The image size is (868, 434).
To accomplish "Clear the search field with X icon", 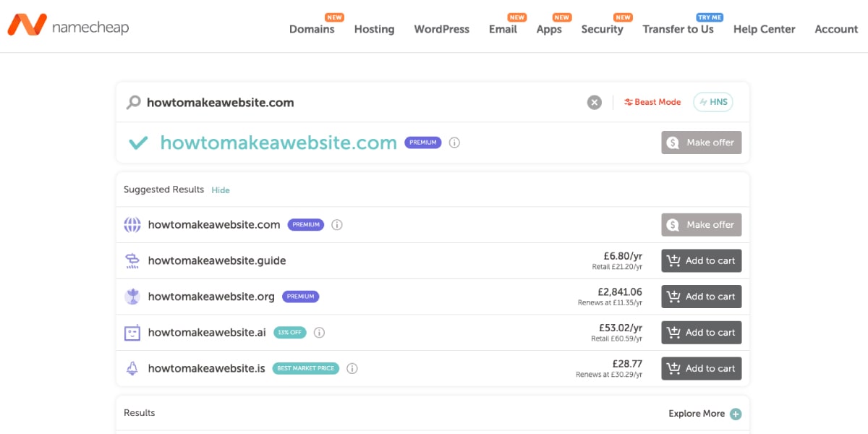I will tap(595, 103).
